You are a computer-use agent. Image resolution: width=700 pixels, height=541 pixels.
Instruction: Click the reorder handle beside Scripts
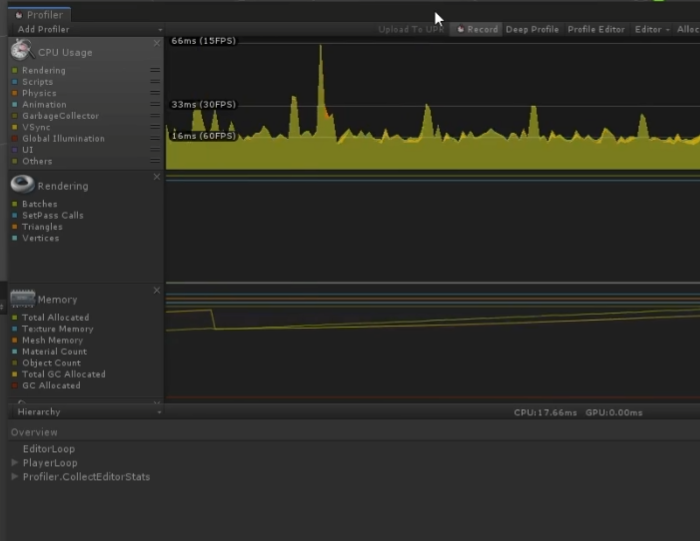pos(155,82)
